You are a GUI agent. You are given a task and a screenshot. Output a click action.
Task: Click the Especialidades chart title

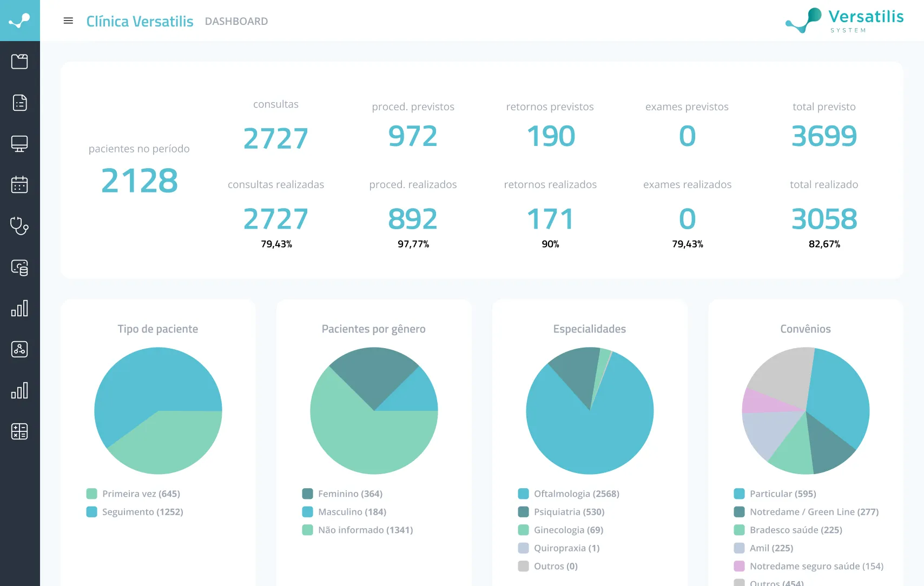click(590, 329)
